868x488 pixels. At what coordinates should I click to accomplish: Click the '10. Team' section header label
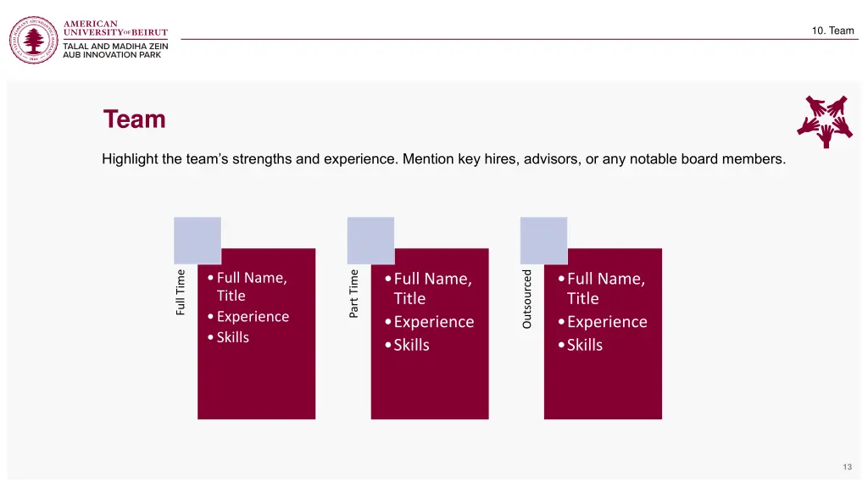(832, 30)
